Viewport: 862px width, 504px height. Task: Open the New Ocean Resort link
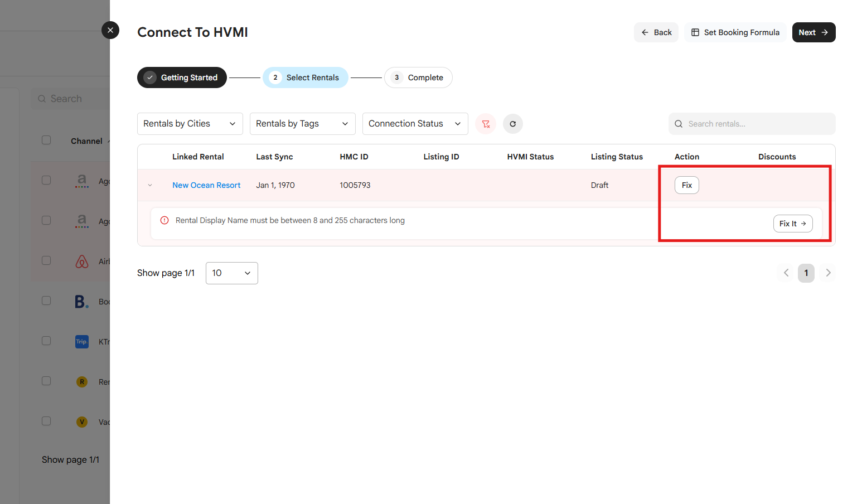206,185
